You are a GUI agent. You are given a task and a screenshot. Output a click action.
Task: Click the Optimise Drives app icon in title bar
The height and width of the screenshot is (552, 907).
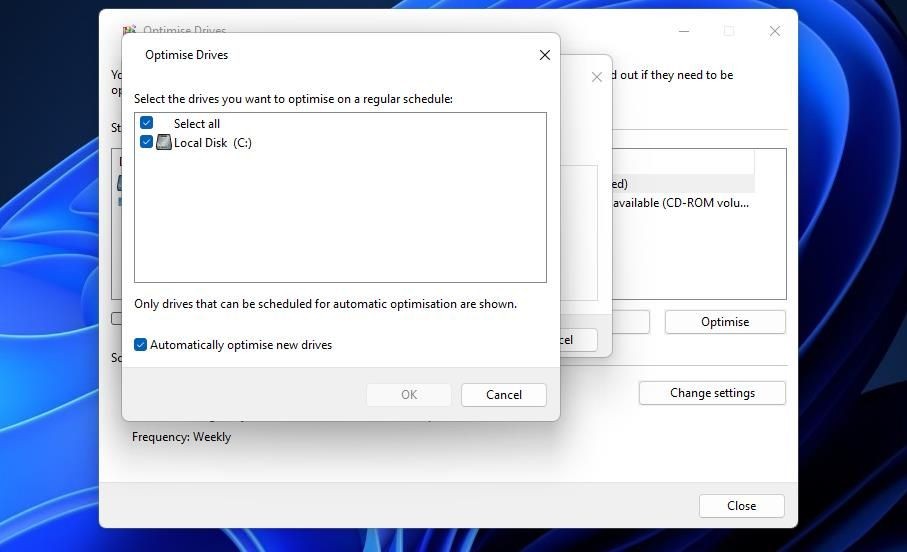(130, 28)
